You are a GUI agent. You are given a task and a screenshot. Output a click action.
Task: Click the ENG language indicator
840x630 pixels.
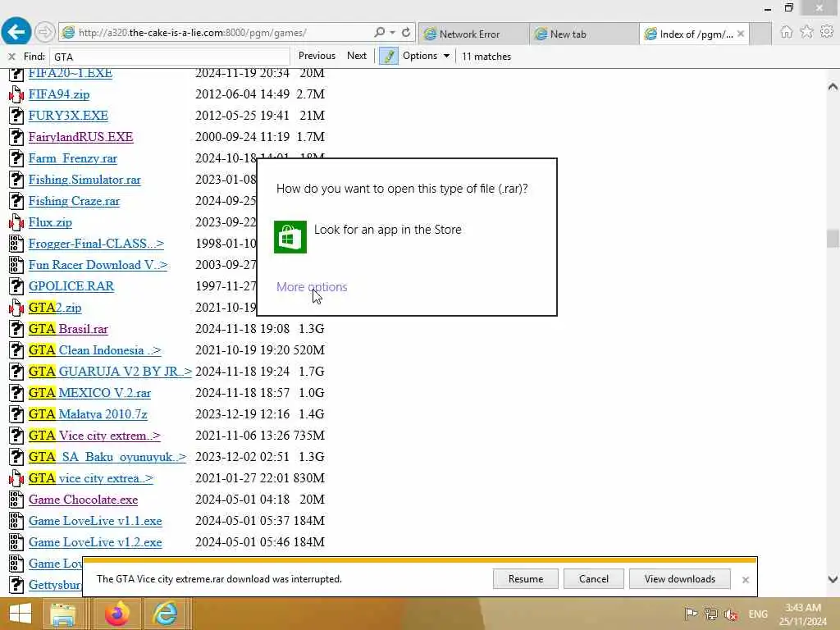click(x=757, y=614)
